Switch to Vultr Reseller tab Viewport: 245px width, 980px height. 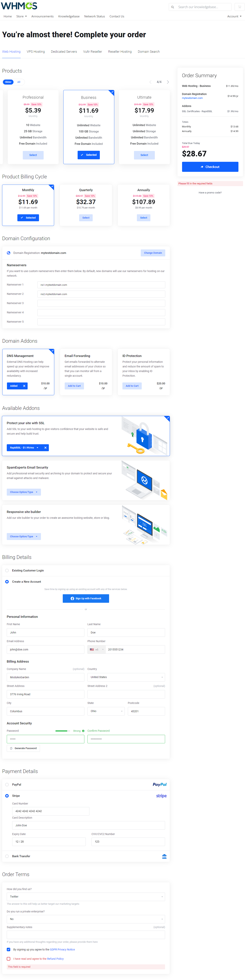point(92,52)
